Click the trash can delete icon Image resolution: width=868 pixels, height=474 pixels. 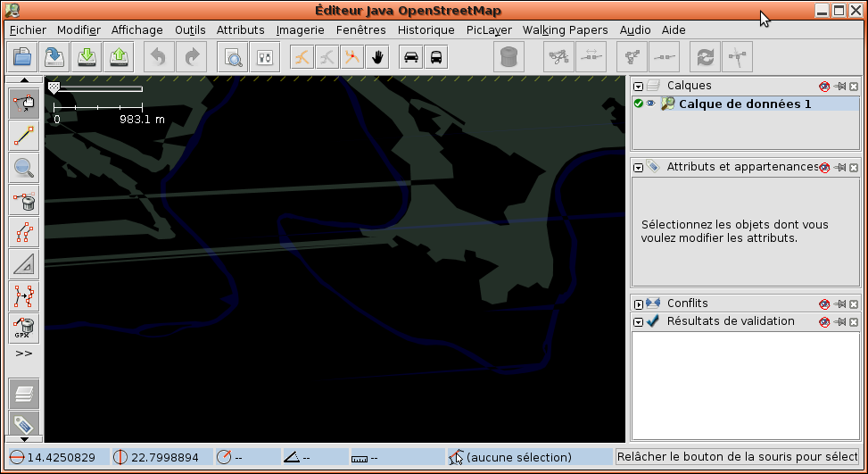click(508, 56)
